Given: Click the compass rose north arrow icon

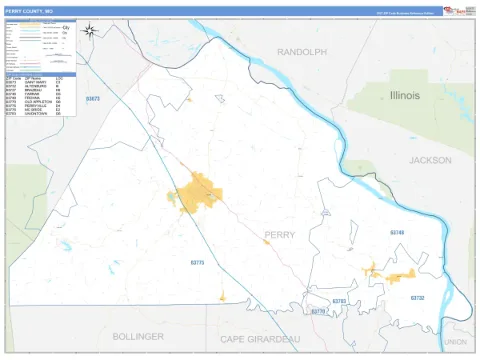Looking at the screenshot, I should [x=89, y=31].
